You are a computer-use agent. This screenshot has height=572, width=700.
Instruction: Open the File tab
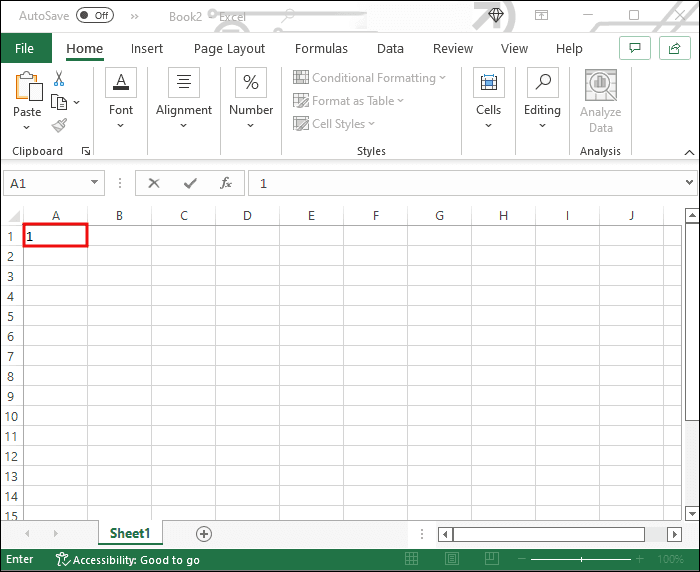[25, 48]
